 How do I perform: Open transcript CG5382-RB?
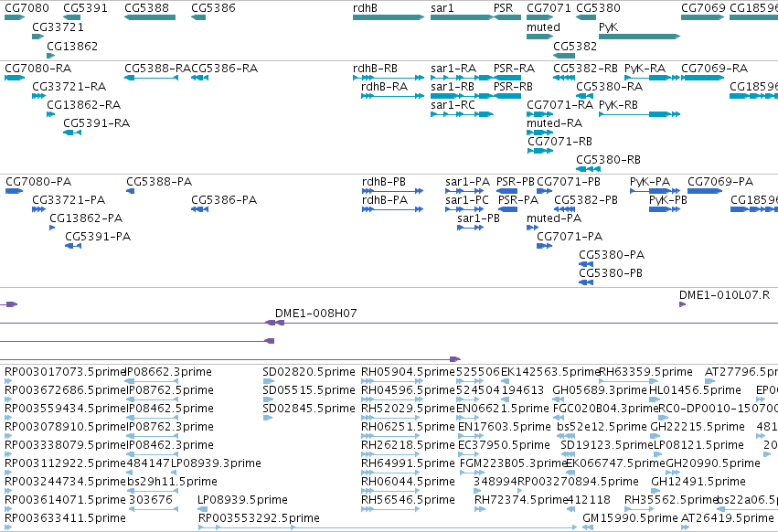point(585,69)
